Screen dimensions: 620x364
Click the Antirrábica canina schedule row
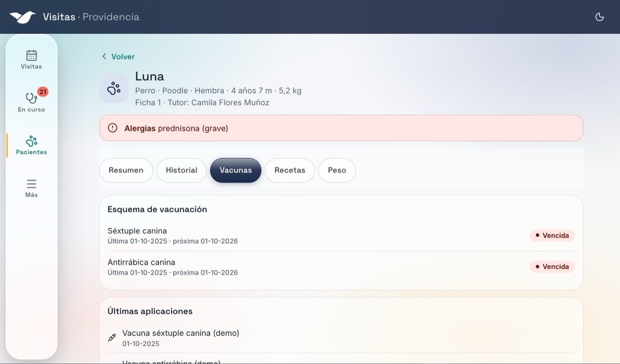[341, 267]
